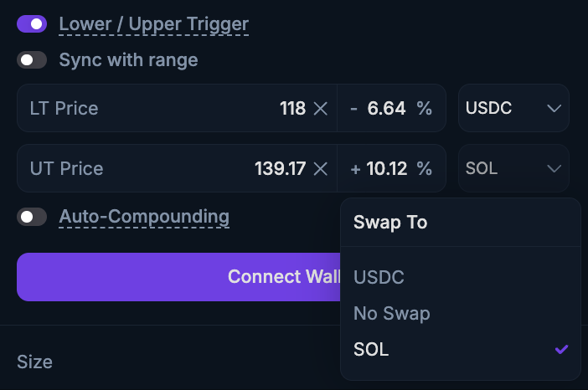
Task: Click the LT Price value field showing 118
Action: [292, 108]
